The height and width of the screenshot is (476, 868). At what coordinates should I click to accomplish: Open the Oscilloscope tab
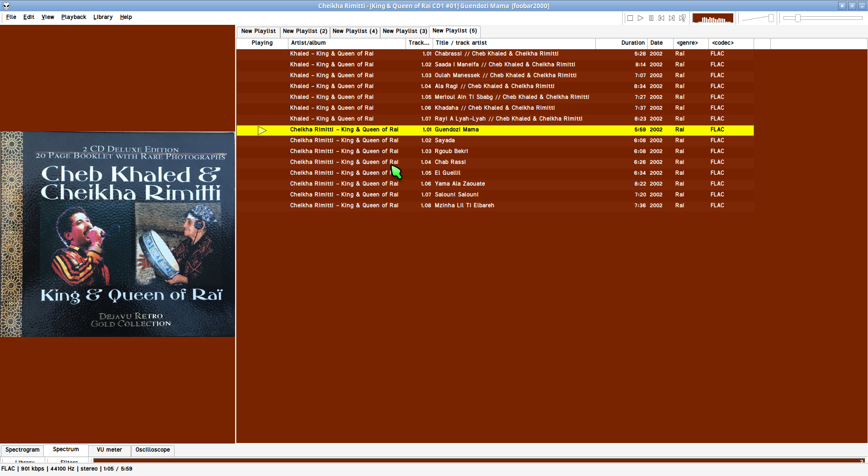click(x=153, y=450)
